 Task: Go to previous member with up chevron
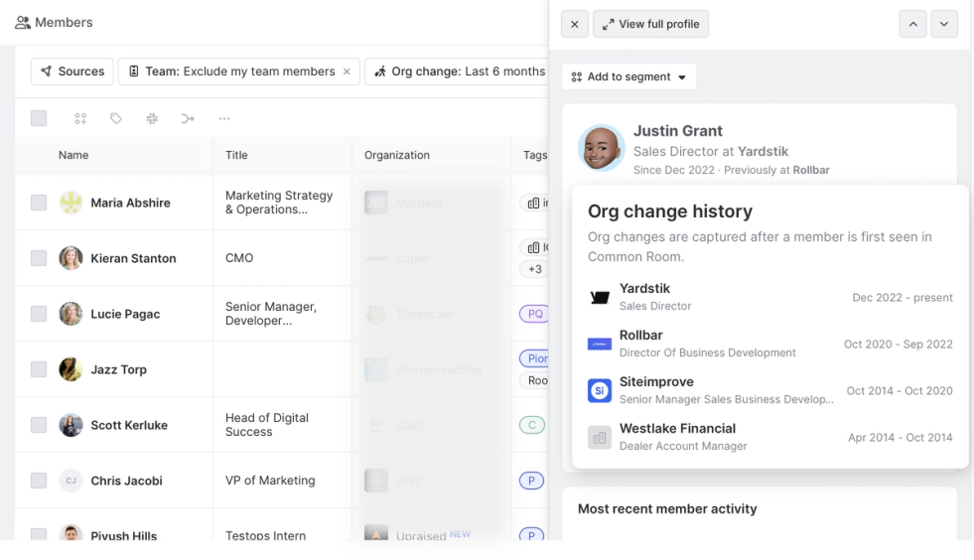[912, 24]
